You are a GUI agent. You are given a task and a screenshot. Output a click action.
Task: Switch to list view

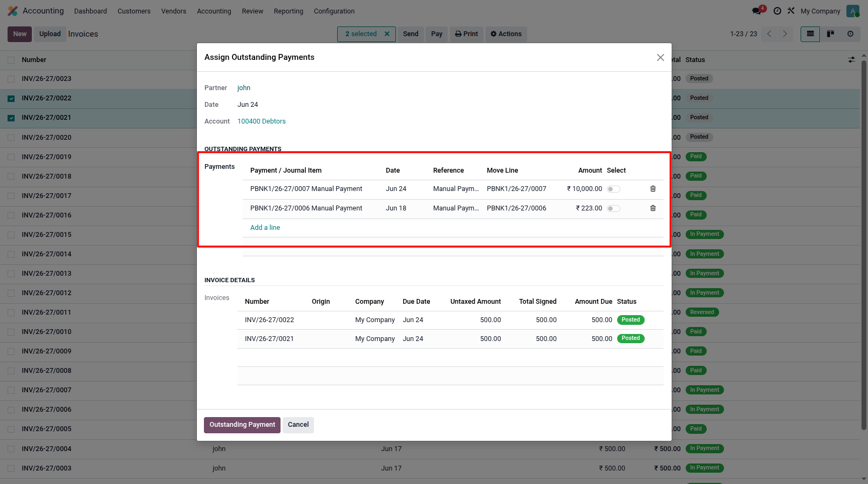click(810, 34)
